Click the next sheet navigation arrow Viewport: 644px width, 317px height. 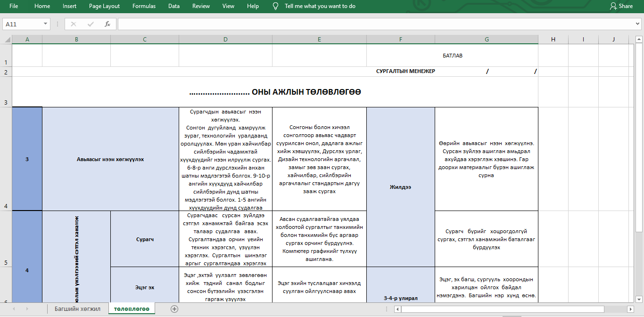pyautogui.click(x=26, y=309)
